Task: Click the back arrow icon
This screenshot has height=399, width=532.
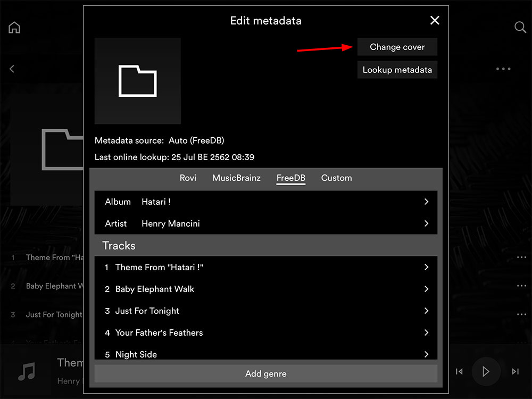Action: coord(12,69)
